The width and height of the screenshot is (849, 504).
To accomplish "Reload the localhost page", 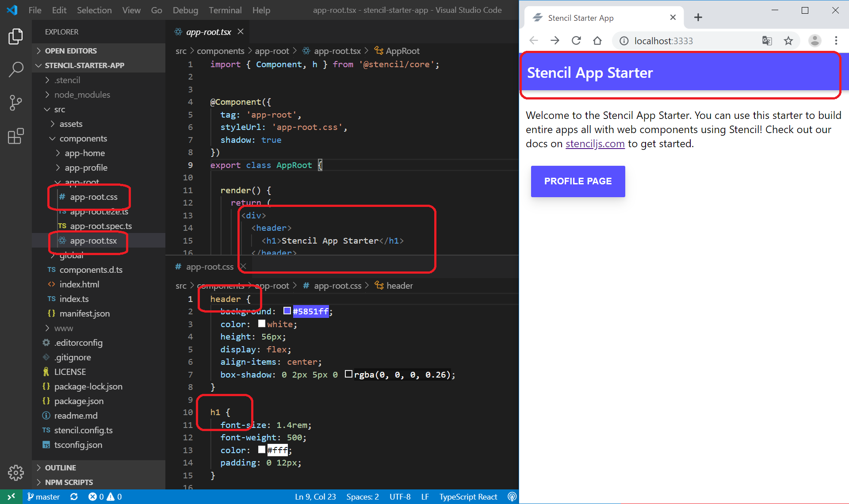I will click(576, 41).
